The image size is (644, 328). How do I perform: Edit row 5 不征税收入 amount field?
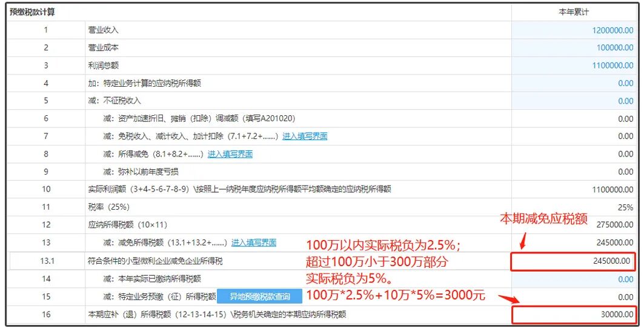tap(574, 101)
